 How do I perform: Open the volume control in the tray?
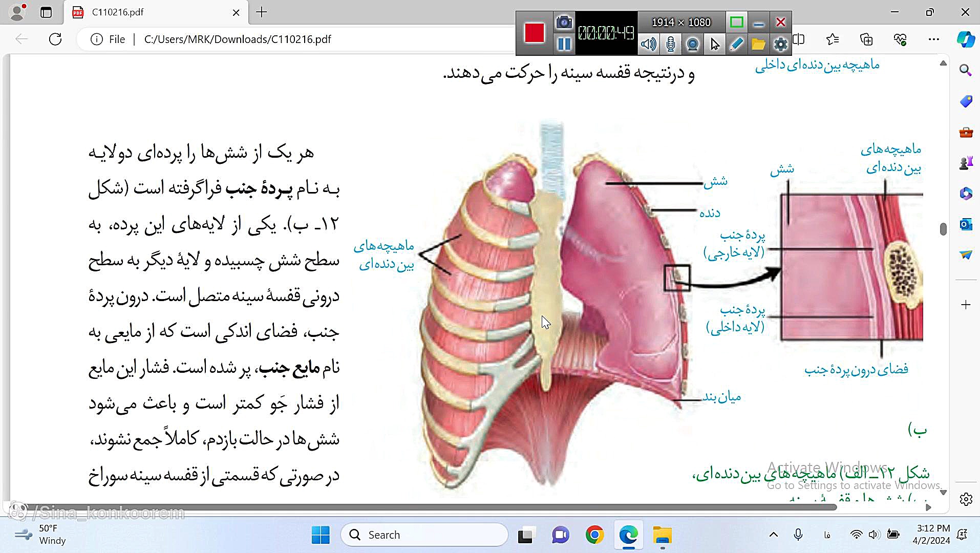[x=874, y=535]
